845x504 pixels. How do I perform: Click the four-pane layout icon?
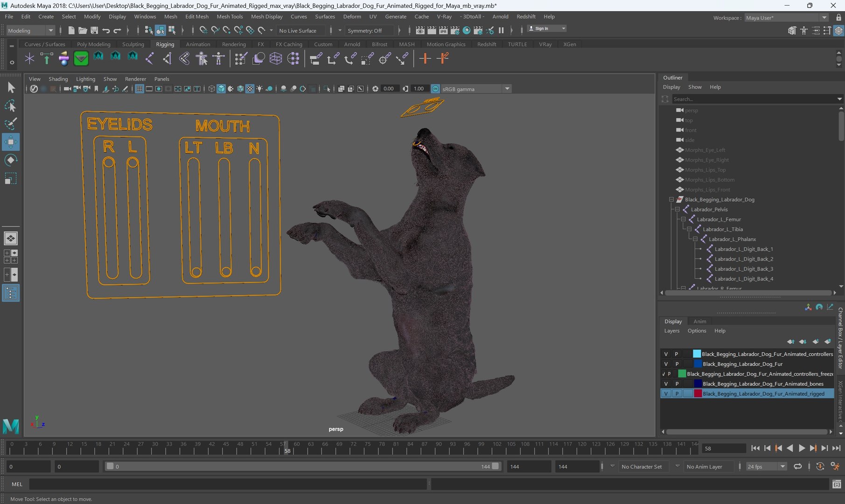(10, 256)
